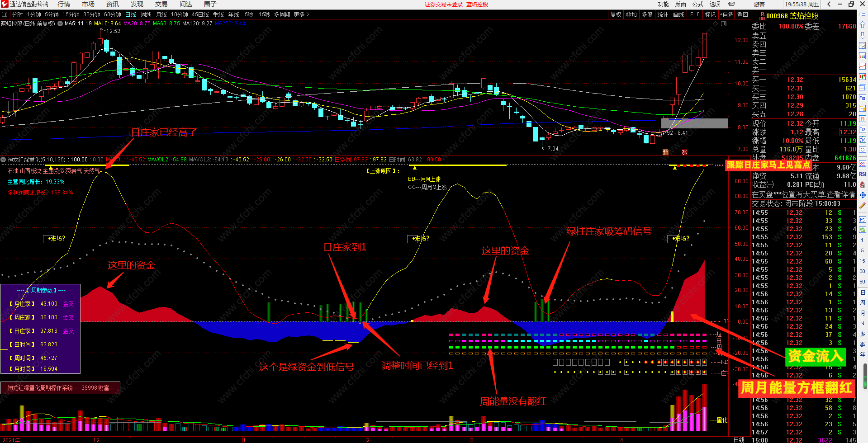Select the 年 period in right sidebar
This screenshot has width=868, height=443.
pyautogui.click(x=863, y=354)
